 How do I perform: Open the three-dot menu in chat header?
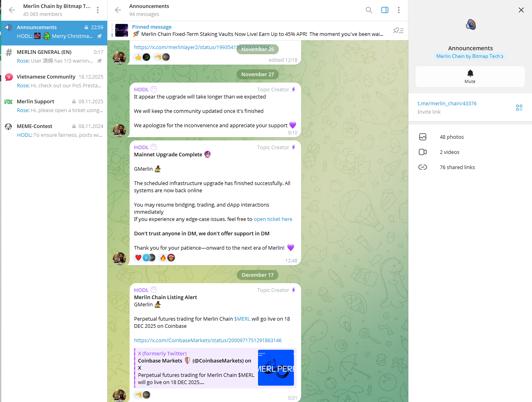click(x=398, y=10)
